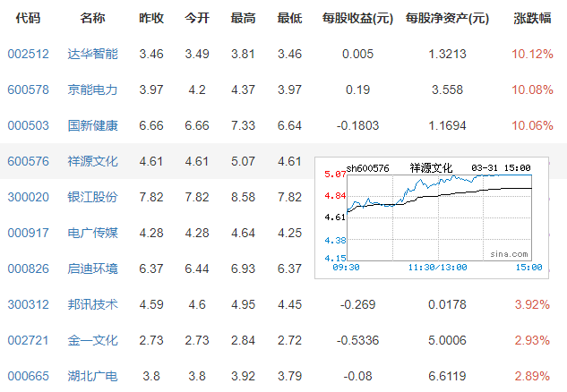Open stock code 000826 link
This screenshot has height=392, width=567.
[28, 268]
